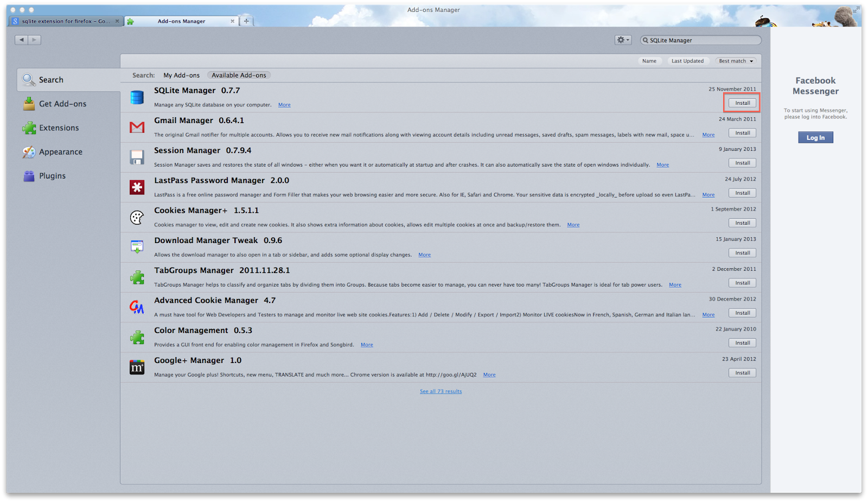Sort results by Last Updated
This screenshot has width=868, height=502.
[687, 61]
